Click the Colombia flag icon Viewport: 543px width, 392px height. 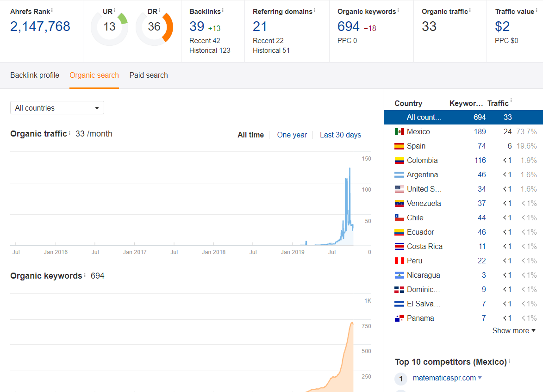click(x=399, y=160)
